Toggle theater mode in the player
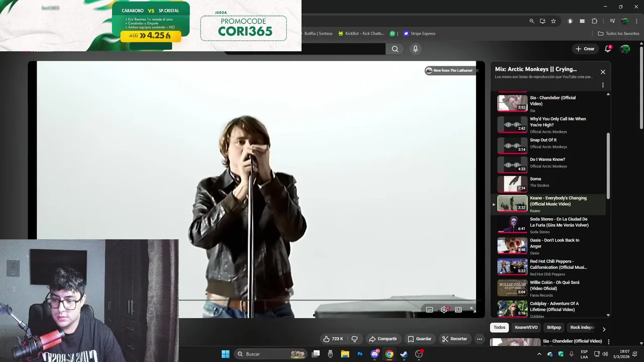The image size is (644, 362). click(x=458, y=310)
